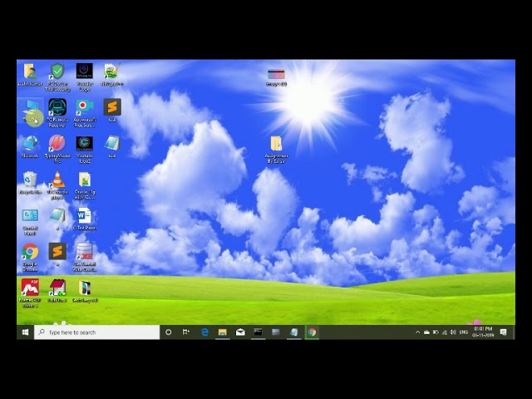This screenshot has width=532, height=399.
Task: Open OneDrive cloud tray icon
Action: tap(426, 332)
